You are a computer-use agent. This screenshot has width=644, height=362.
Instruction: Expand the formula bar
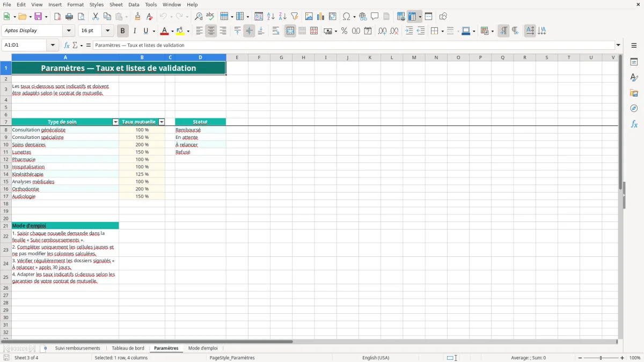[x=618, y=45]
